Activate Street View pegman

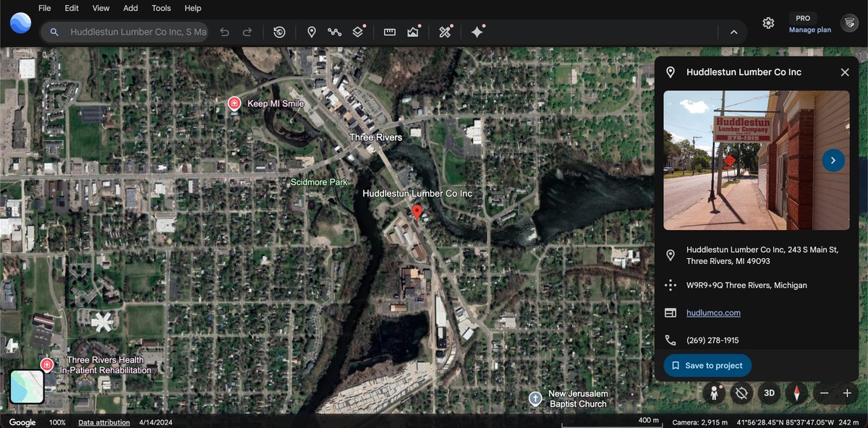[x=715, y=393]
